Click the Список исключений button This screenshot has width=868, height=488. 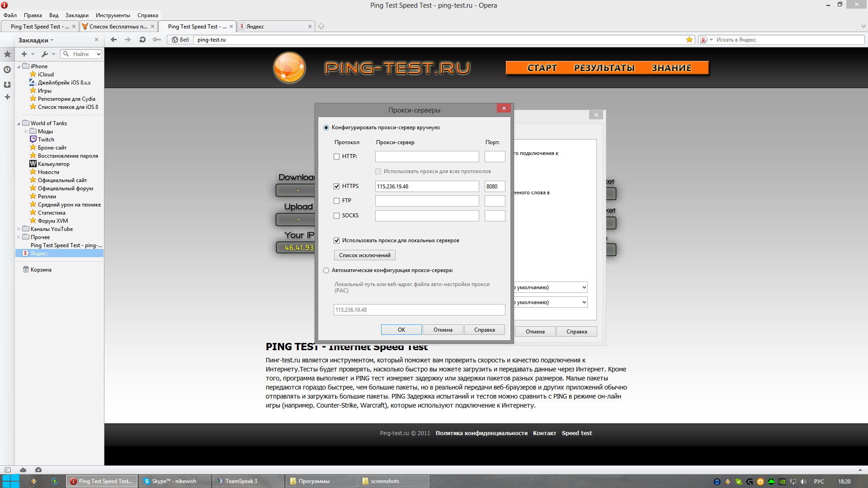pyautogui.click(x=364, y=255)
